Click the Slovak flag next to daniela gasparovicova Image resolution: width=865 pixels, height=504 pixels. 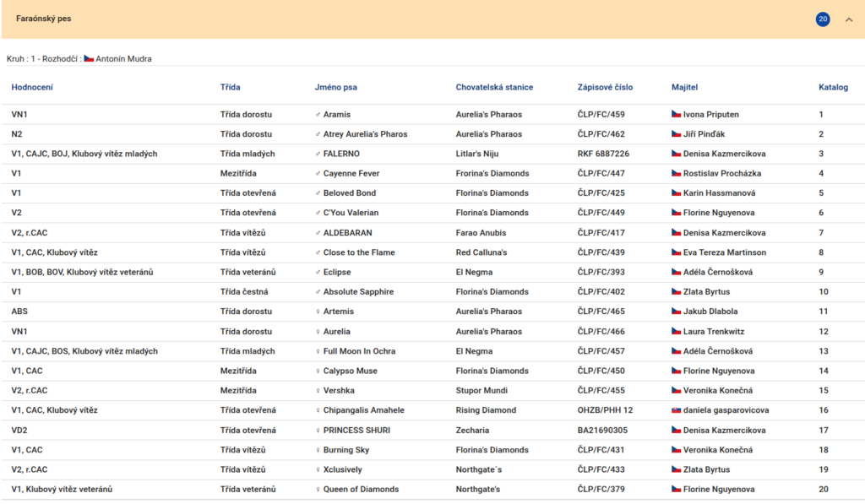pyautogui.click(x=677, y=410)
